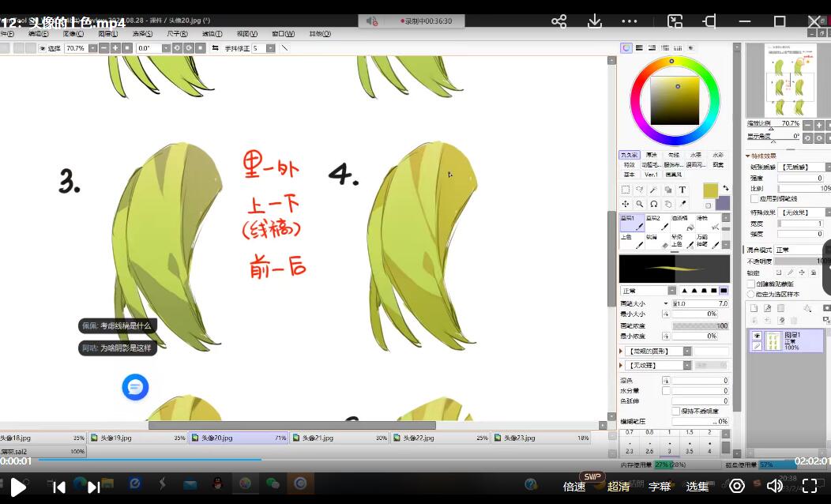Show the color wheel panel icon
831x504 pixels.
(x=626, y=47)
